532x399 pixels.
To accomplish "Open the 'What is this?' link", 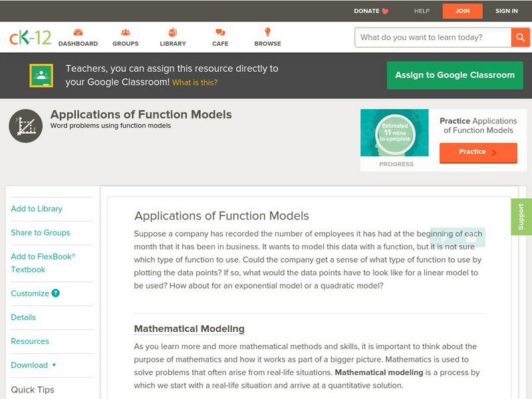I will click(195, 83).
